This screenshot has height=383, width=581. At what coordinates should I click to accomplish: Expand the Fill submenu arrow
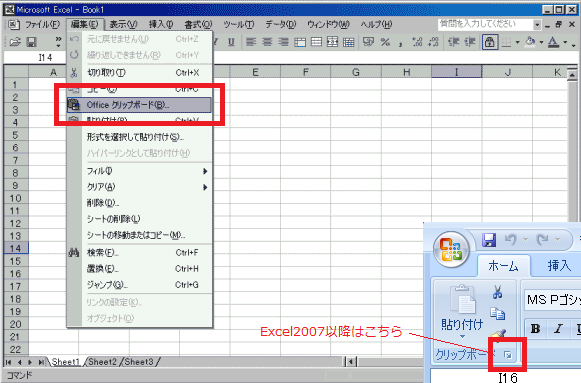[x=205, y=171]
